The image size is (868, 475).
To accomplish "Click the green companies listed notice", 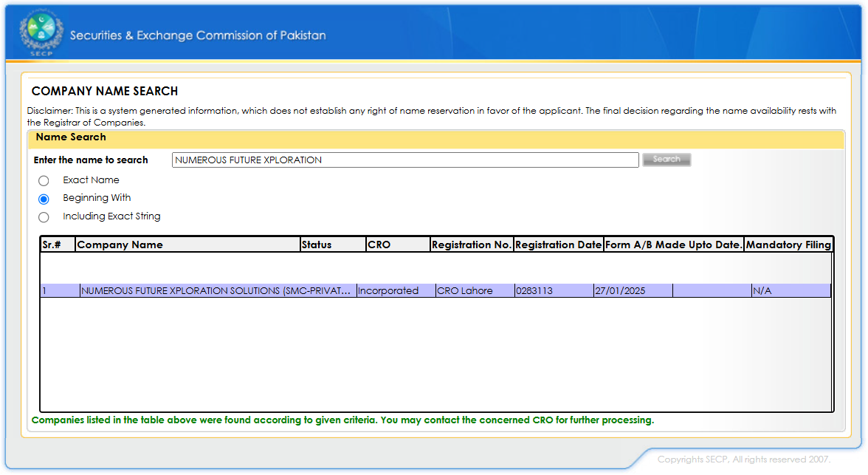I will (x=342, y=420).
